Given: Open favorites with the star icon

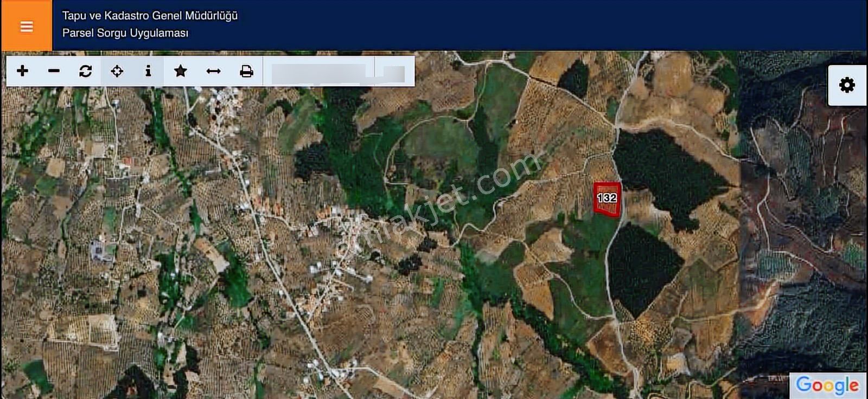Looking at the screenshot, I should click(x=181, y=71).
